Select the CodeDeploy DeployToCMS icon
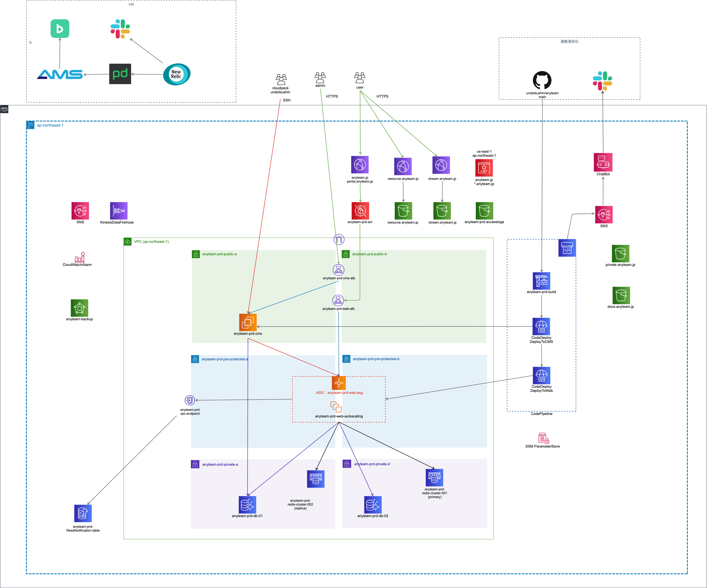This screenshot has height=588, width=707. tap(541, 327)
